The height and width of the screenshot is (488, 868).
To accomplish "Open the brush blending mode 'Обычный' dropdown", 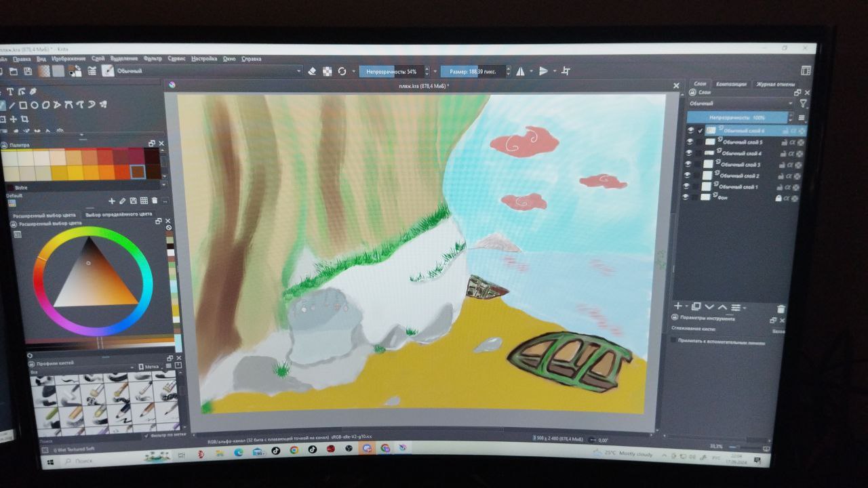I will pos(207,70).
